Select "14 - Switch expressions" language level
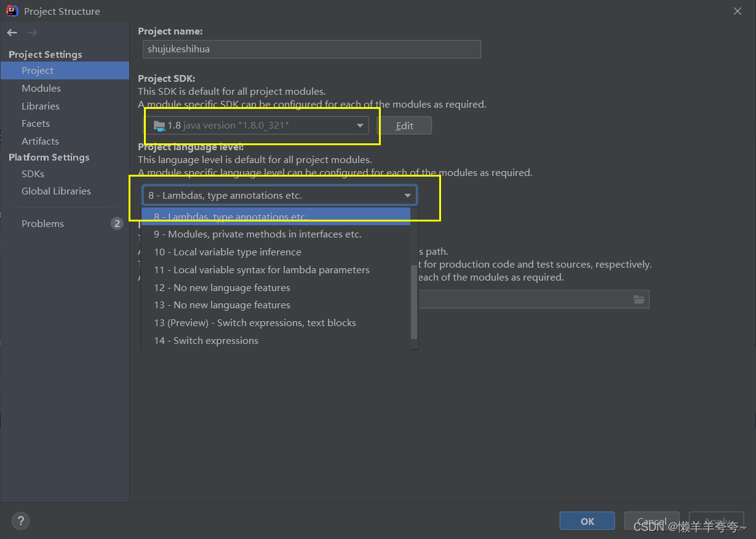756x539 pixels. (x=206, y=340)
